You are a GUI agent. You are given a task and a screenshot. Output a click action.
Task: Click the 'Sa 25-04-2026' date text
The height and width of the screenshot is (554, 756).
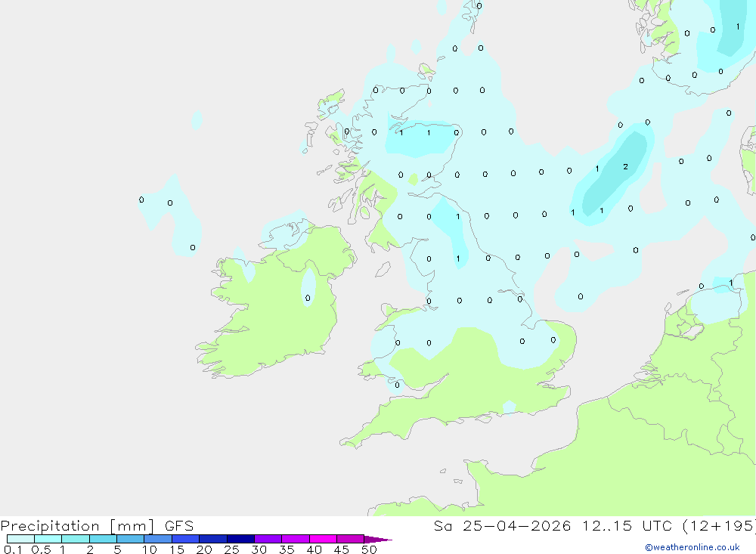pos(503,526)
